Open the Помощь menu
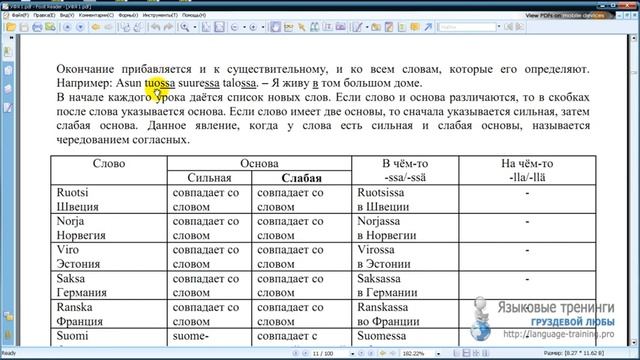640x360 pixels. click(194, 15)
